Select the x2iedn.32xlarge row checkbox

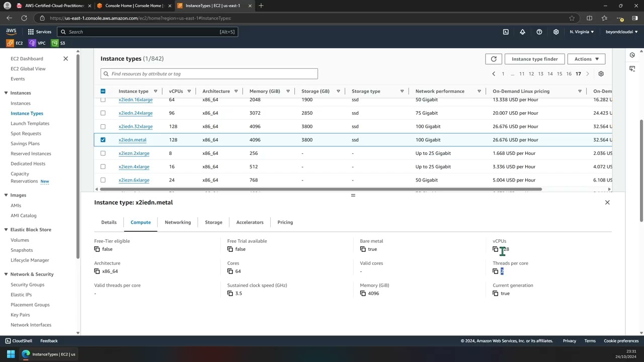pyautogui.click(x=103, y=127)
